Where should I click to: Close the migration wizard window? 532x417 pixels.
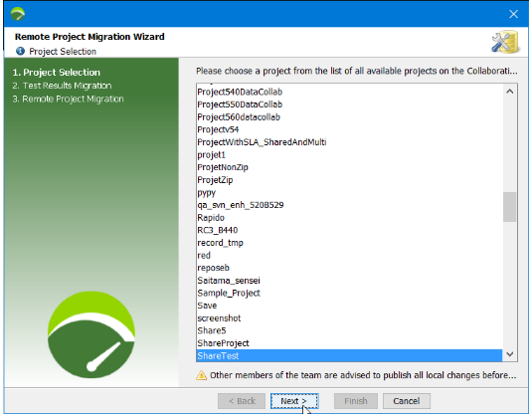[513, 14]
